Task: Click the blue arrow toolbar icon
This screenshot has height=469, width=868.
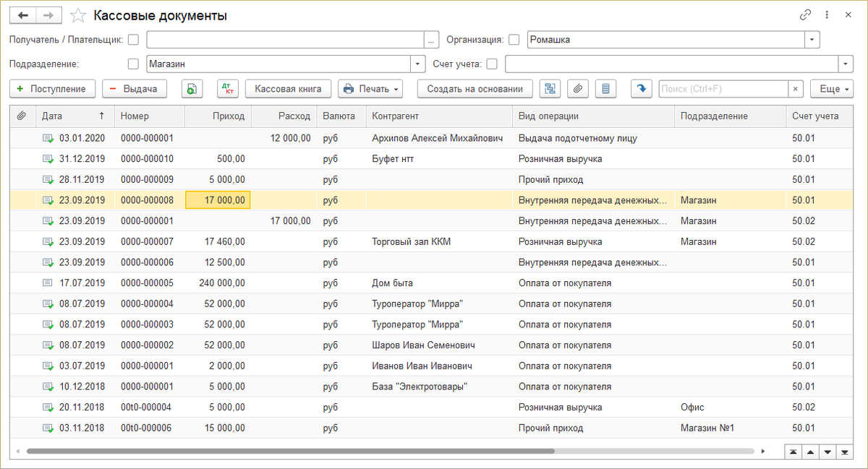Action: pos(641,89)
